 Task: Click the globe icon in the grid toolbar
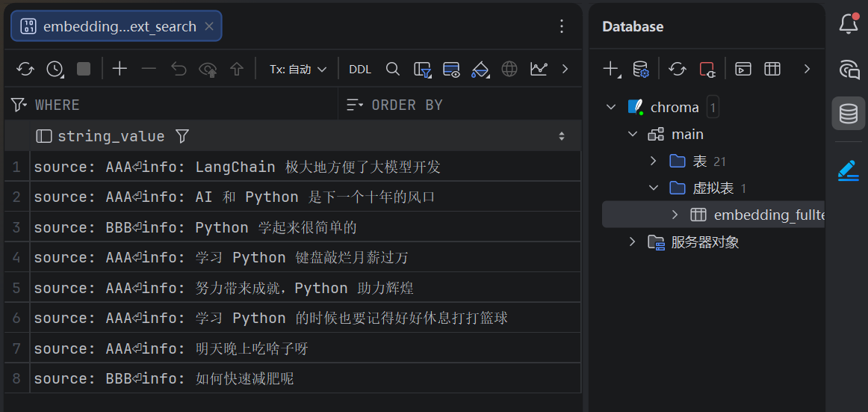[x=509, y=70]
